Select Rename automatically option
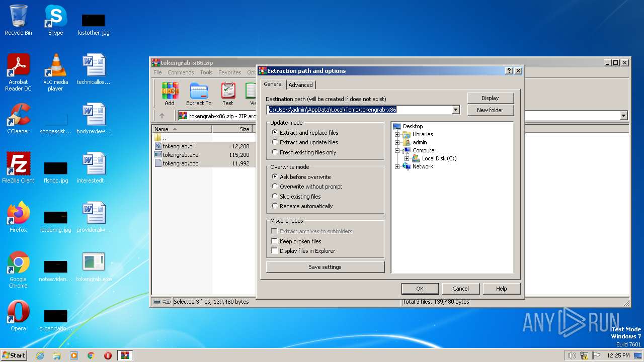The image size is (644, 362). [x=302, y=206]
